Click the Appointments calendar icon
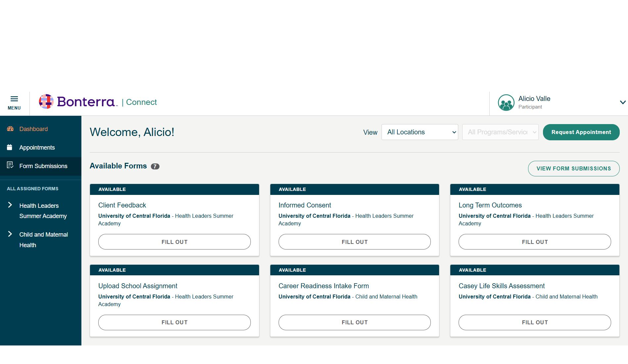The width and height of the screenshot is (628, 364). [10, 147]
